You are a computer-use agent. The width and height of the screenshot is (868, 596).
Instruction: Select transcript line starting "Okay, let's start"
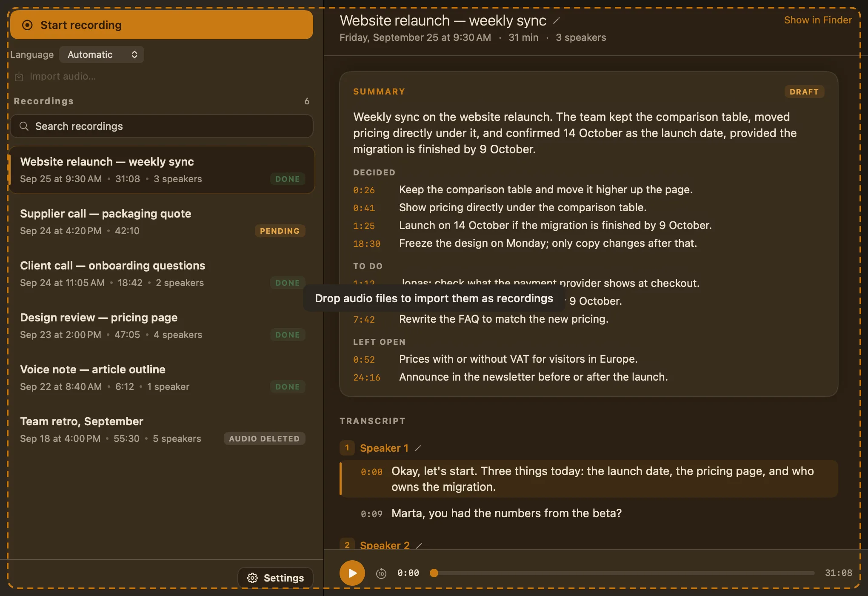[589, 479]
